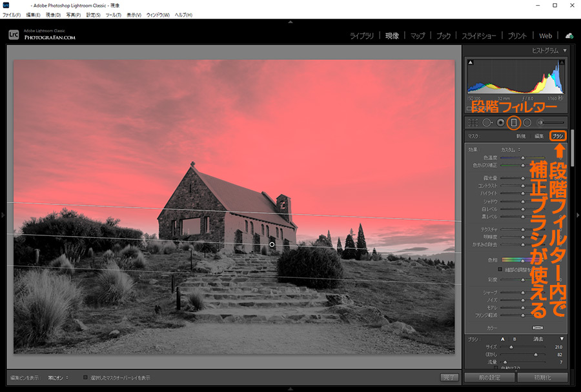Select the Radial Filter tool
The height and width of the screenshot is (392, 581).
(x=527, y=122)
